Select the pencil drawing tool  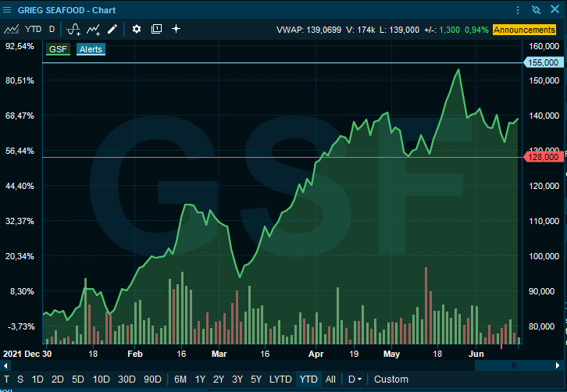coord(112,29)
